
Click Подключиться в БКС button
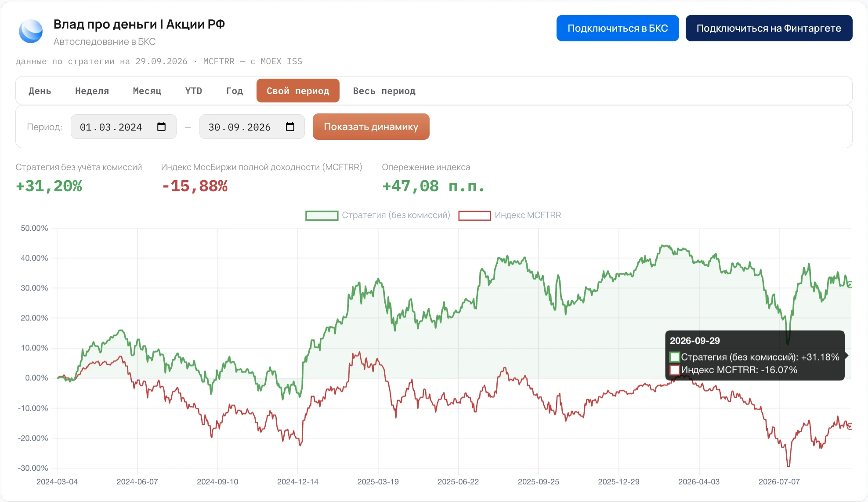point(618,28)
